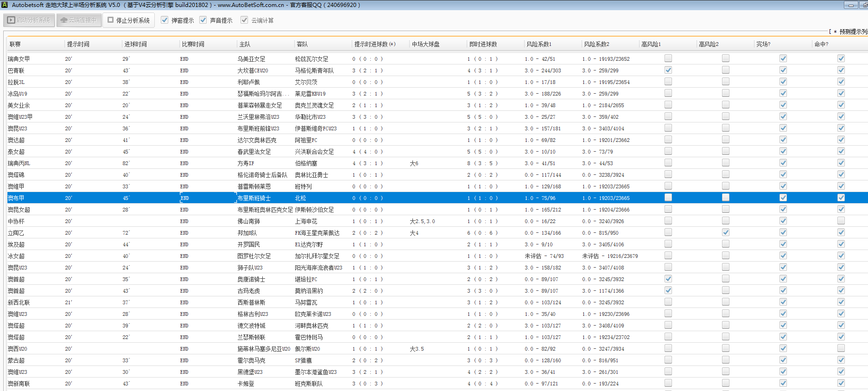Select the 主队 column header
The image size is (868, 391).
click(245, 44)
